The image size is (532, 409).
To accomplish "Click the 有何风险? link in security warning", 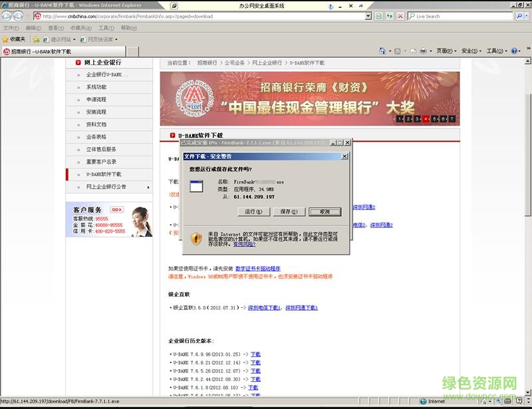I will pos(243,244).
